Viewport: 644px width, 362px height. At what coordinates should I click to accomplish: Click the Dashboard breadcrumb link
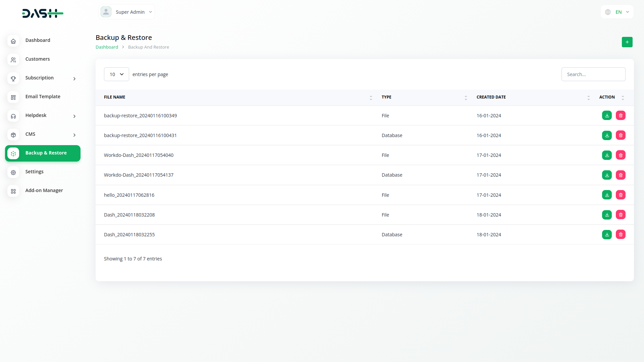click(x=107, y=47)
